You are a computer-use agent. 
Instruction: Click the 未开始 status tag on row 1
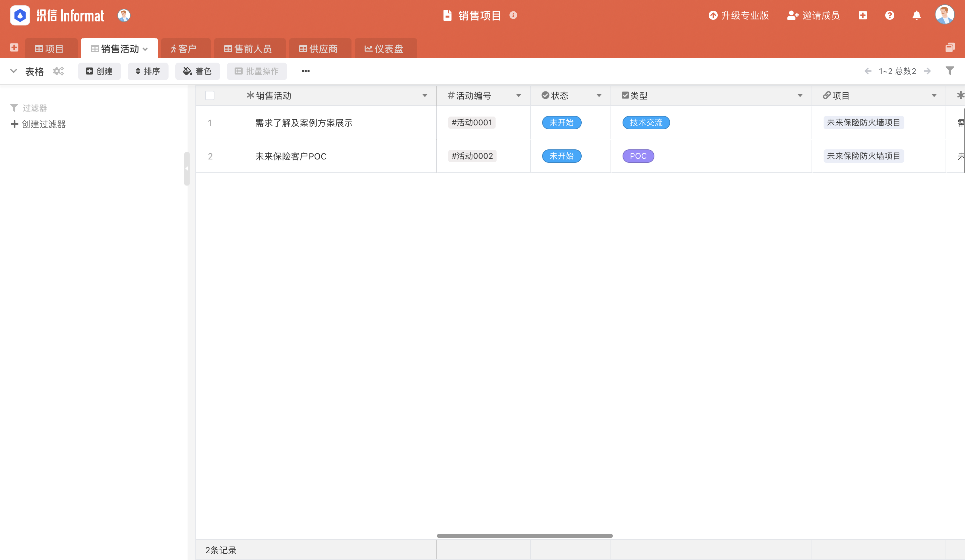(561, 123)
